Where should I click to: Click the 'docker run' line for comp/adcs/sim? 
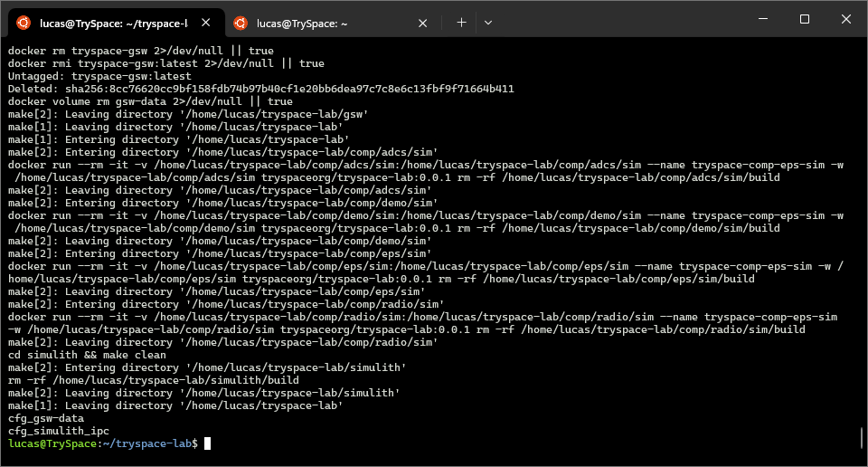point(426,171)
